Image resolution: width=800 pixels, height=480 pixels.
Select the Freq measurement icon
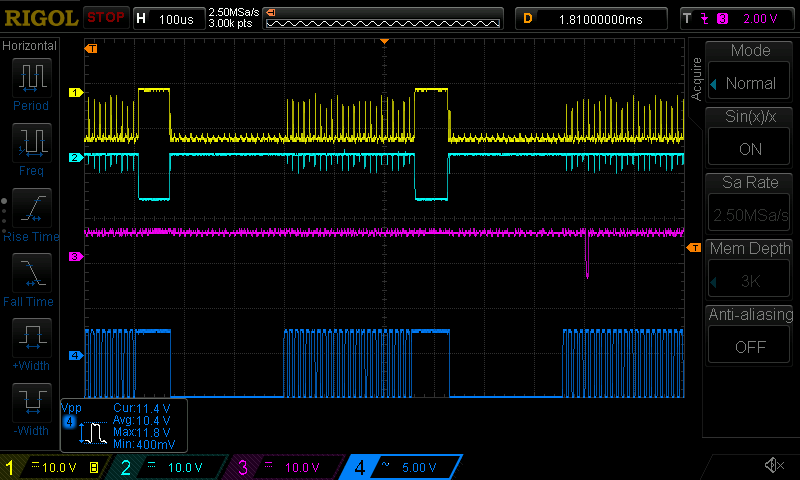coord(32,143)
